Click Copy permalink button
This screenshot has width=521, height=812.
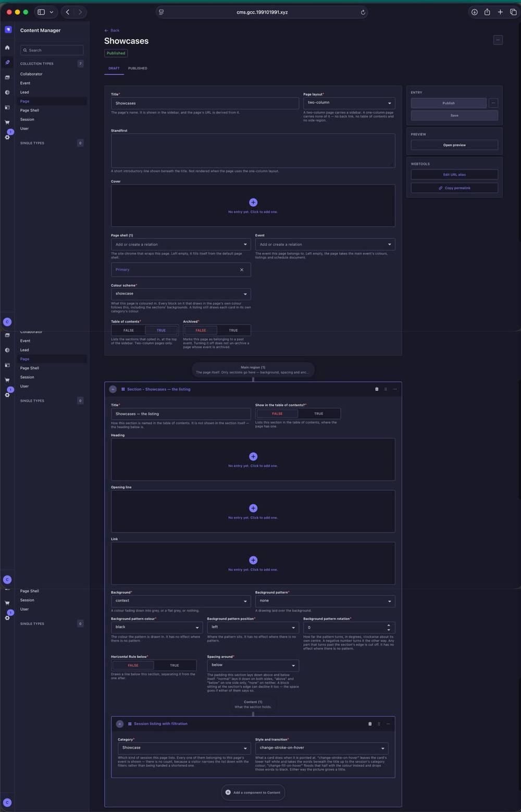click(454, 188)
